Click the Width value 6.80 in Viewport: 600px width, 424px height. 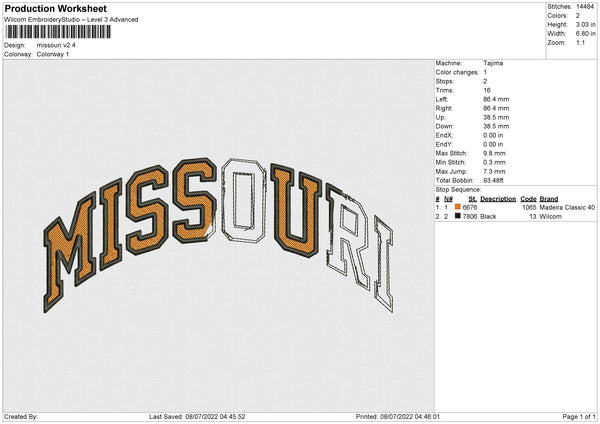585,34
